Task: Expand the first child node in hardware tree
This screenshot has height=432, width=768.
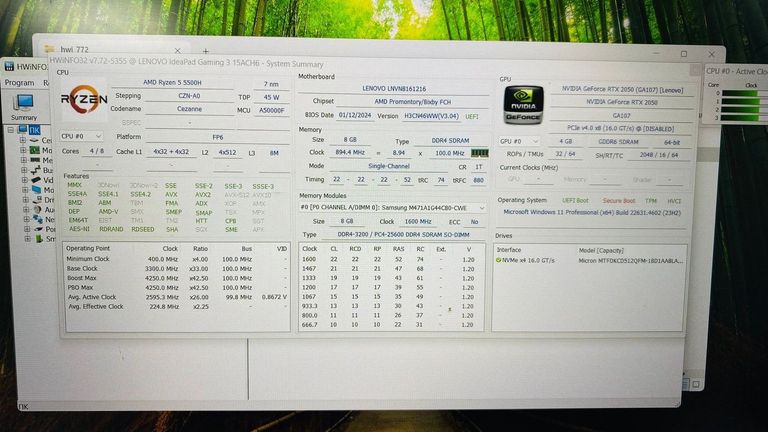Action: pyautogui.click(x=22, y=141)
